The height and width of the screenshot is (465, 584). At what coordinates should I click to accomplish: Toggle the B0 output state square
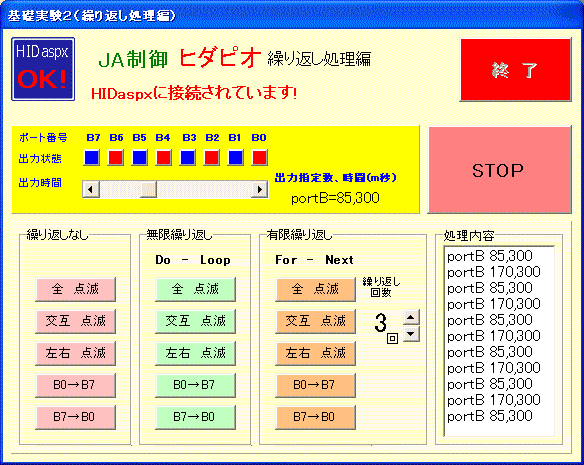point(259,158)
